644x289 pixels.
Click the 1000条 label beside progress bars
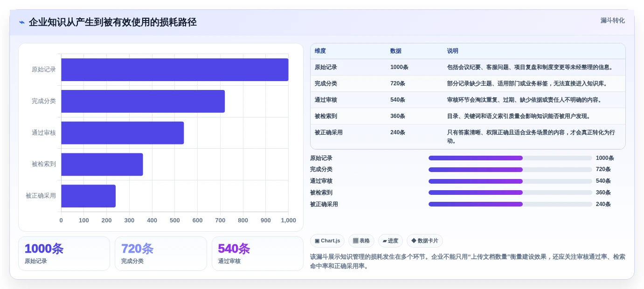(605, 158)
